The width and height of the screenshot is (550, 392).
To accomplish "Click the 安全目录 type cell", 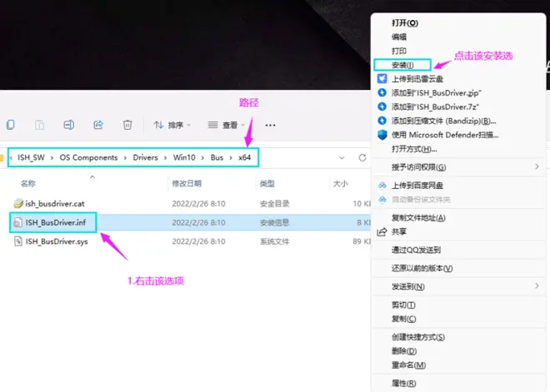I will 275,204.
